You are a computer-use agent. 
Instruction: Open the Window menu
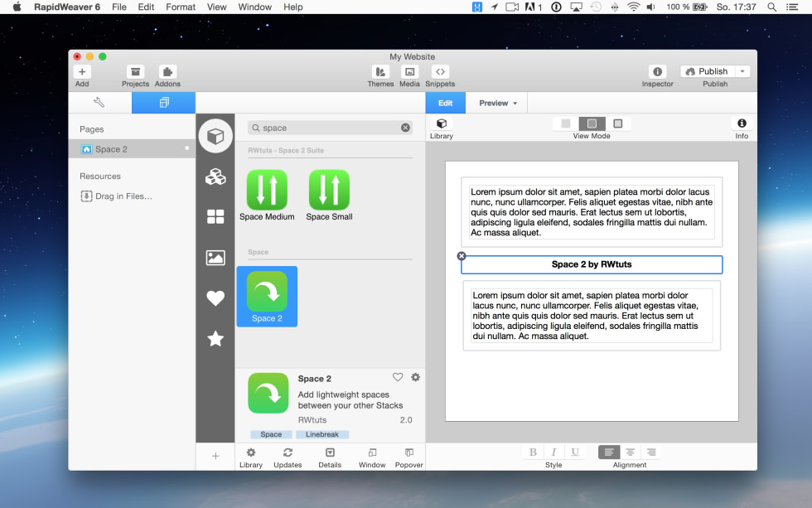(x=255, y=7)
